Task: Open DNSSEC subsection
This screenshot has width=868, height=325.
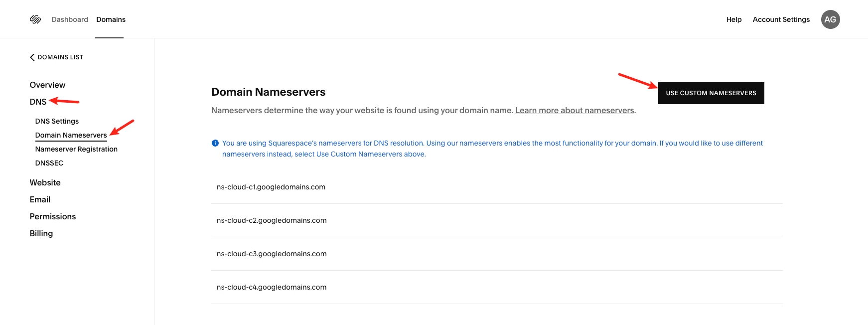Action: (49, 163)
